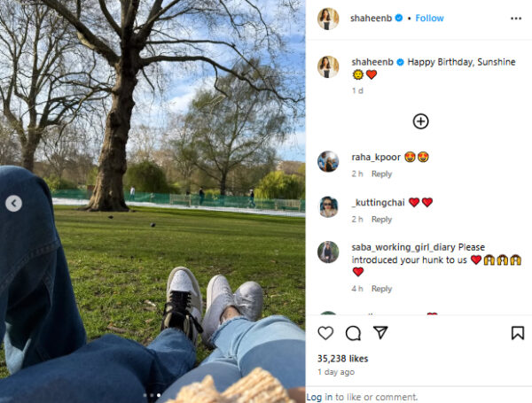
Task: Share post with paper plane icon
Action: pos(380,332)
